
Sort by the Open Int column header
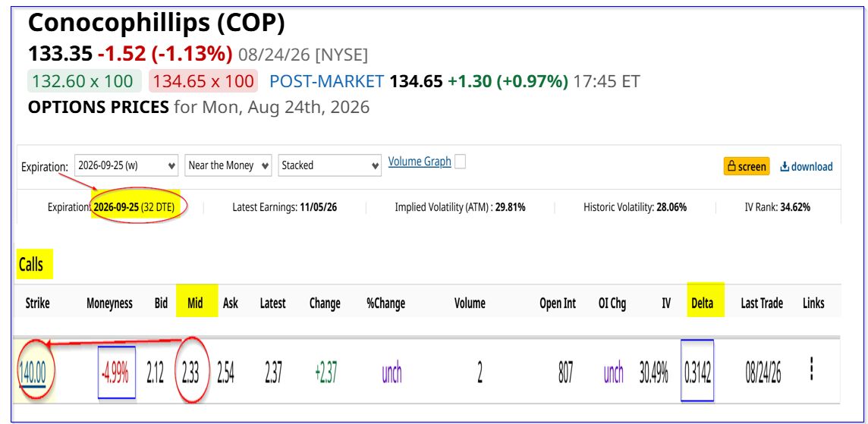(x=558, y=303)
